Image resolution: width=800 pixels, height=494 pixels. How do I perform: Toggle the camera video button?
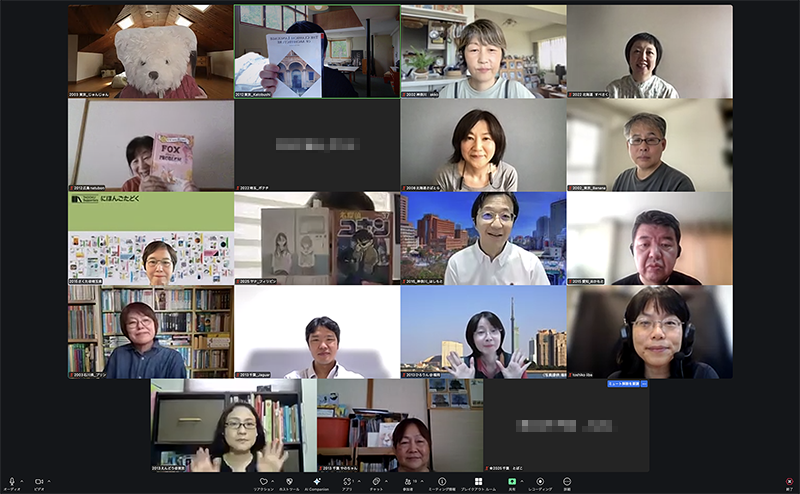click(39, 481)
